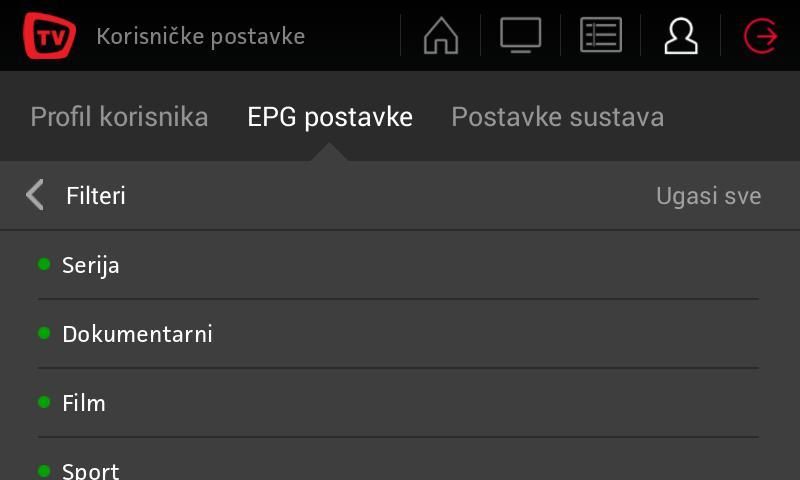Click the Filteri header text
Screen dimensions: 800x480
96,196
